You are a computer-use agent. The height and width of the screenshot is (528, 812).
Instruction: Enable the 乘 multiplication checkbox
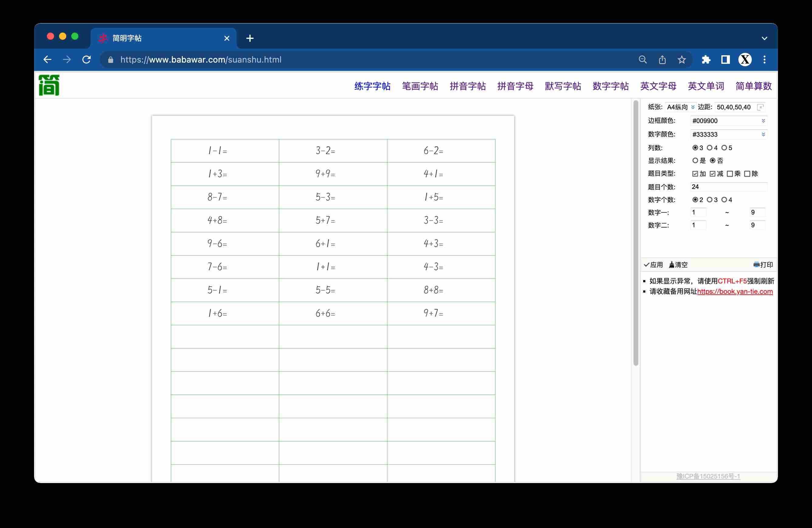pyautogui.click(x=730, y=174)
